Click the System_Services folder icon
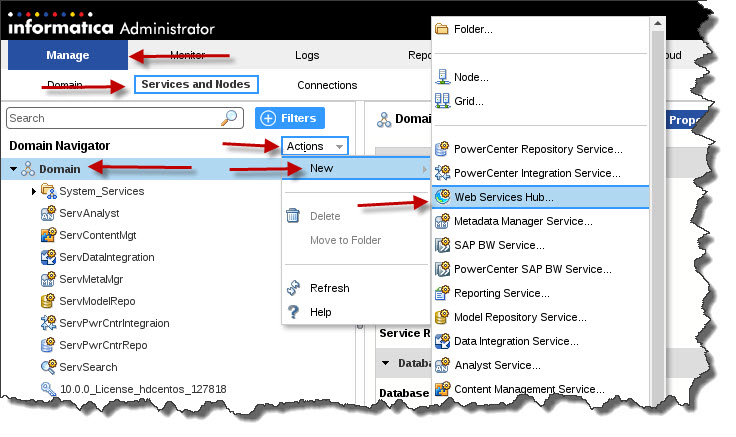736x437 pixels. (x=48, y=191)
